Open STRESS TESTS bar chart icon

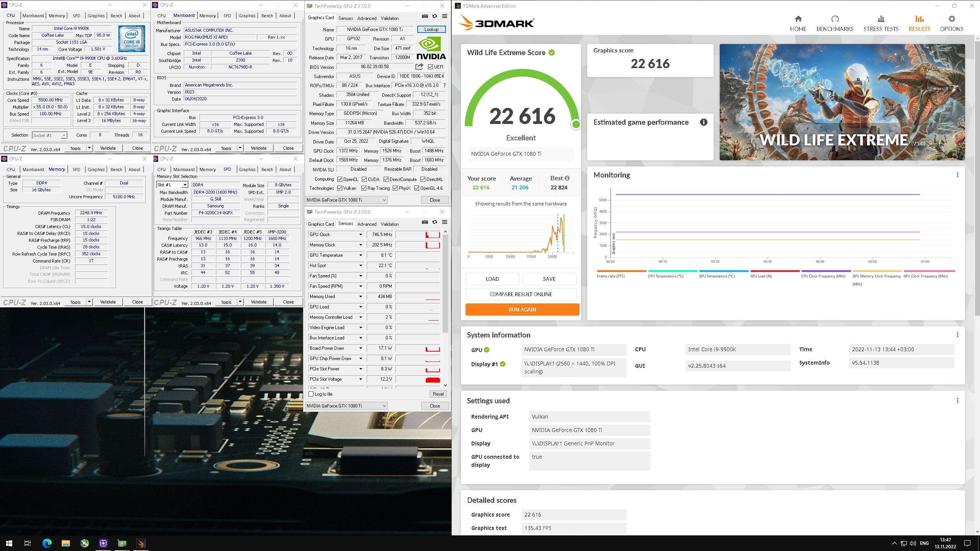881,19
